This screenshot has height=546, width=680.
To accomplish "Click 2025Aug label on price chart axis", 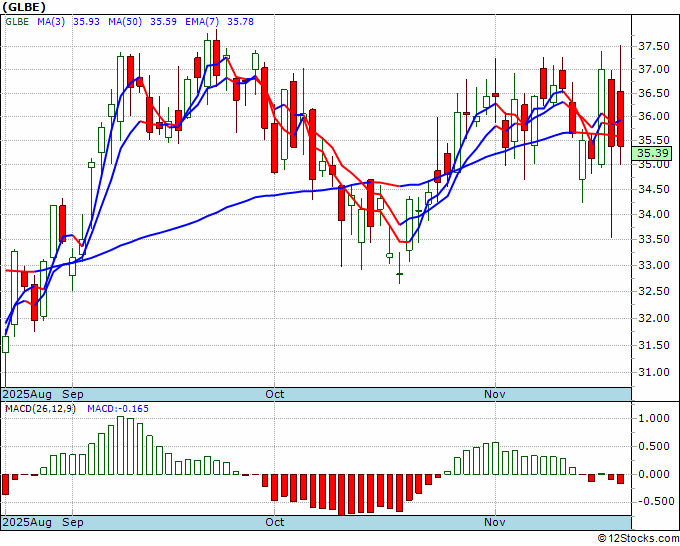I will tap(27, 394).
